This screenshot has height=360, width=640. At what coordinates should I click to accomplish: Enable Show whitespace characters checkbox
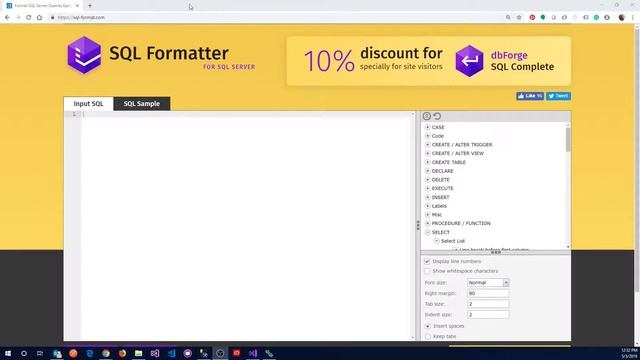click(x=427, y=271)
